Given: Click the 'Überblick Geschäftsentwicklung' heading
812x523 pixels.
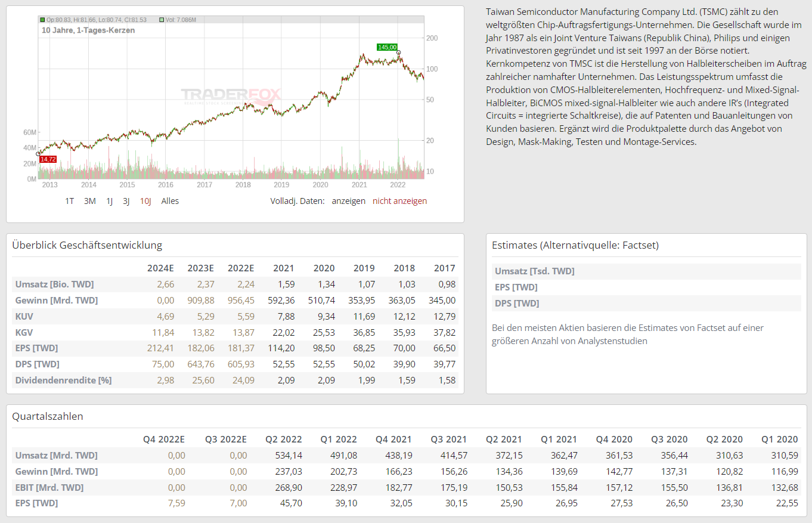Looking at the screenshot, I should click(x=87, y=245).
